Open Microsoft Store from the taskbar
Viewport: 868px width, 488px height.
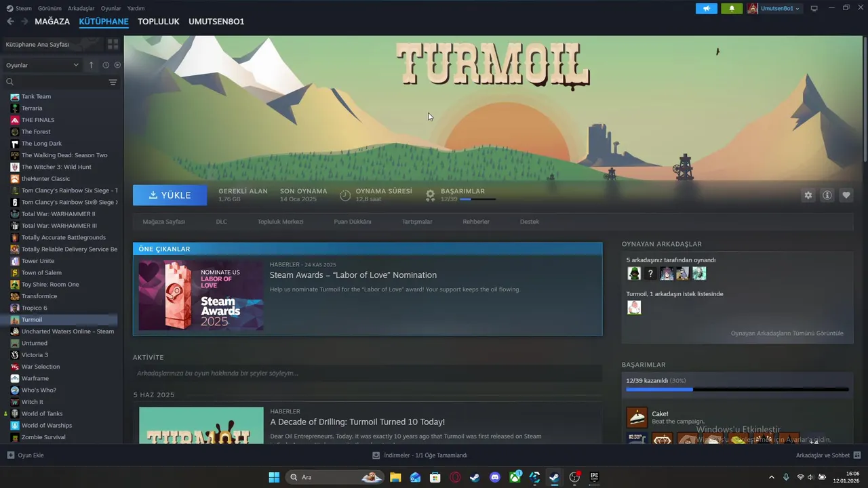(x=435, y=477)
